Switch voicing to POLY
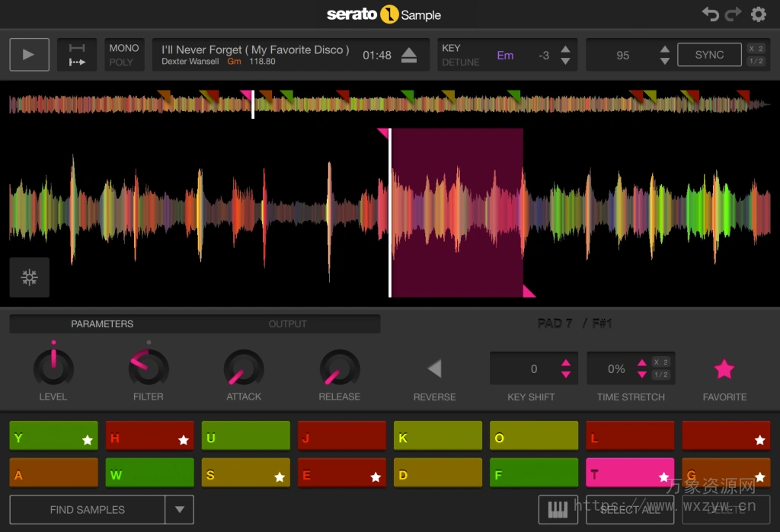The image size is (780, 532). point(124,61)
